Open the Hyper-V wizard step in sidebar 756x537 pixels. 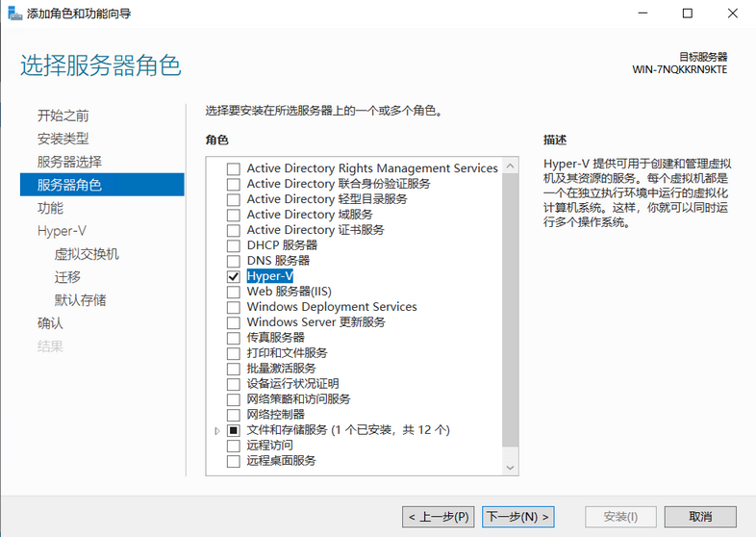(x=62, y=231)
